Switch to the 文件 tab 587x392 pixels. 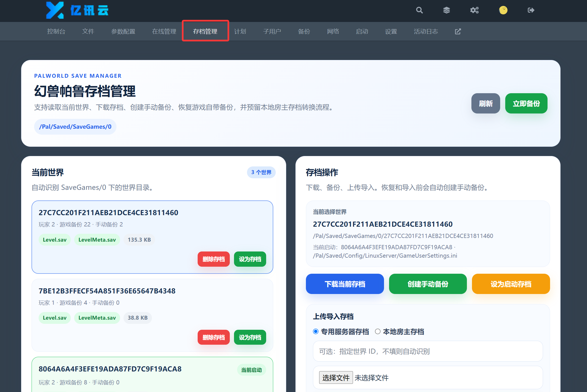pyautogui.click(x=88, y=32)
